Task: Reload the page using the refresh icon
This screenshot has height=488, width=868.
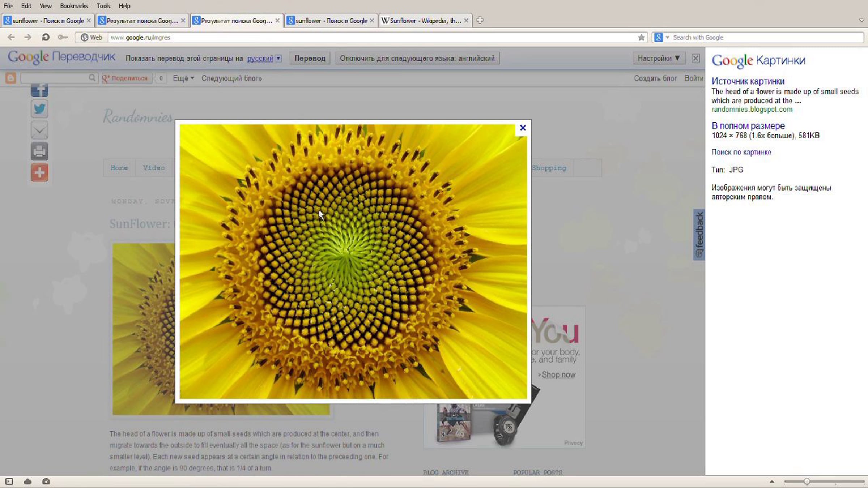Action: click(46, 37)
